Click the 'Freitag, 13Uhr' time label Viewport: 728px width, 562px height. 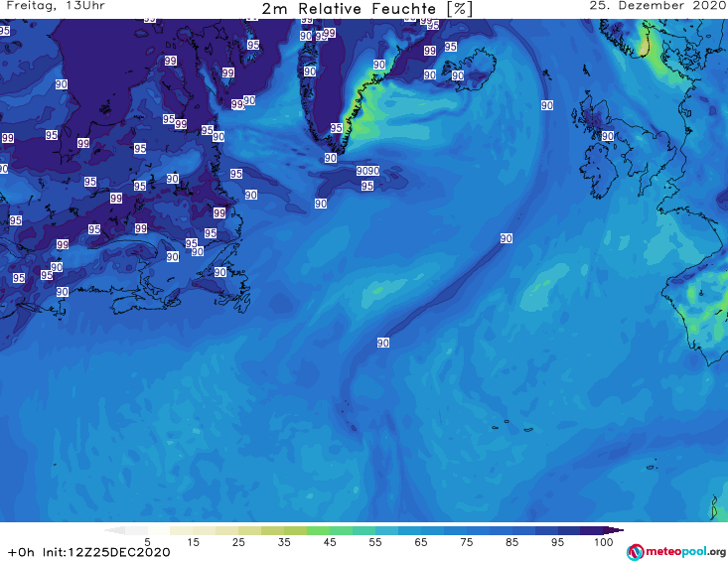coord(56,6)
